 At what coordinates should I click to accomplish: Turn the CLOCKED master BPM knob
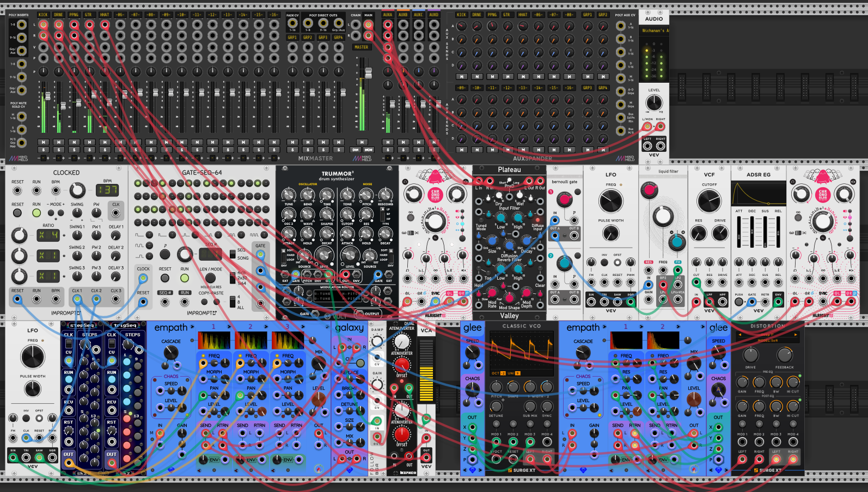[77, 190]
